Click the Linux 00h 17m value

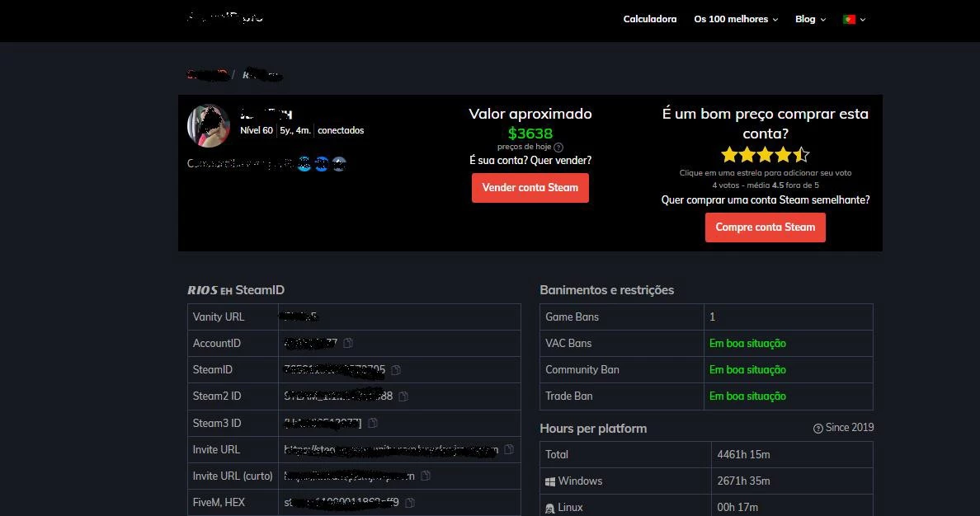(x=737, y=507)
